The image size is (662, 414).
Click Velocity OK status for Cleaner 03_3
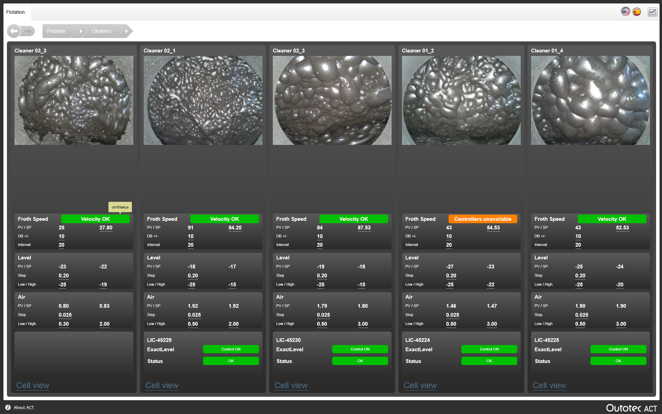(95, 219)
